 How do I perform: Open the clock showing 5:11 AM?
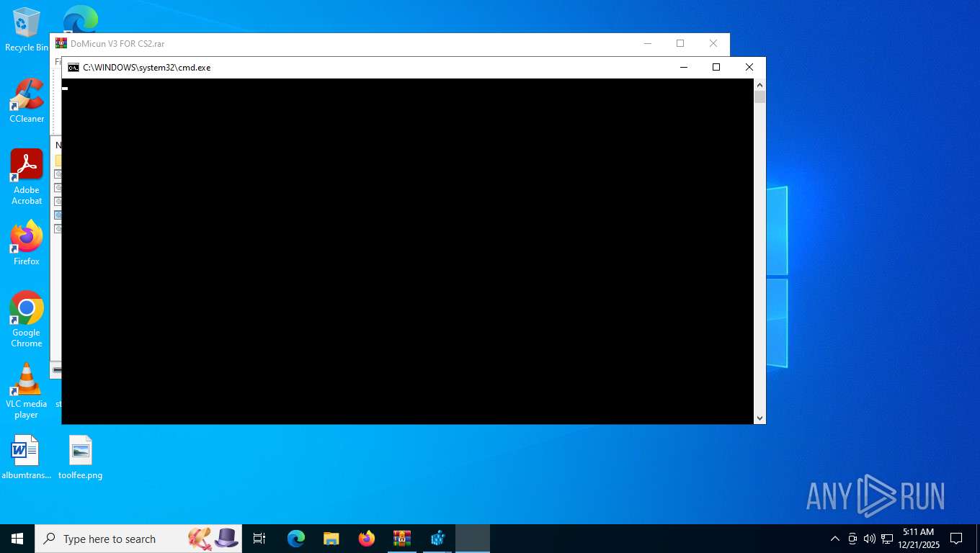(918, 539)
